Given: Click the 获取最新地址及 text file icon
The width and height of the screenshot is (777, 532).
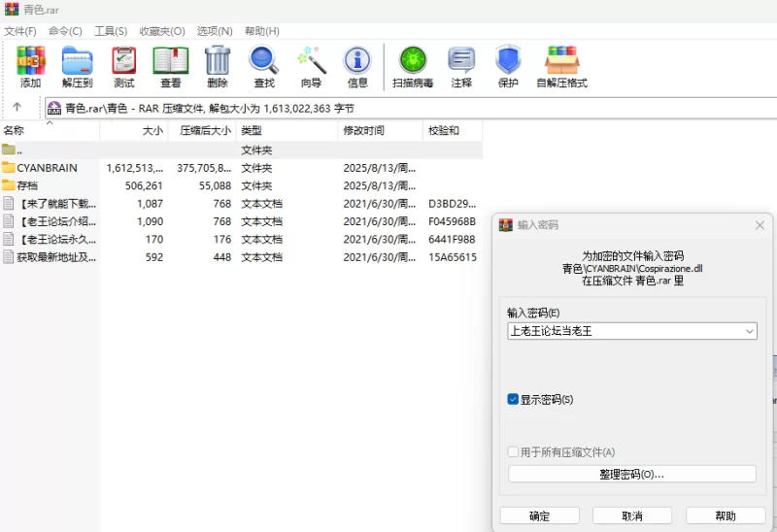Looking at the screenshot, I should (x=9, y=256).
